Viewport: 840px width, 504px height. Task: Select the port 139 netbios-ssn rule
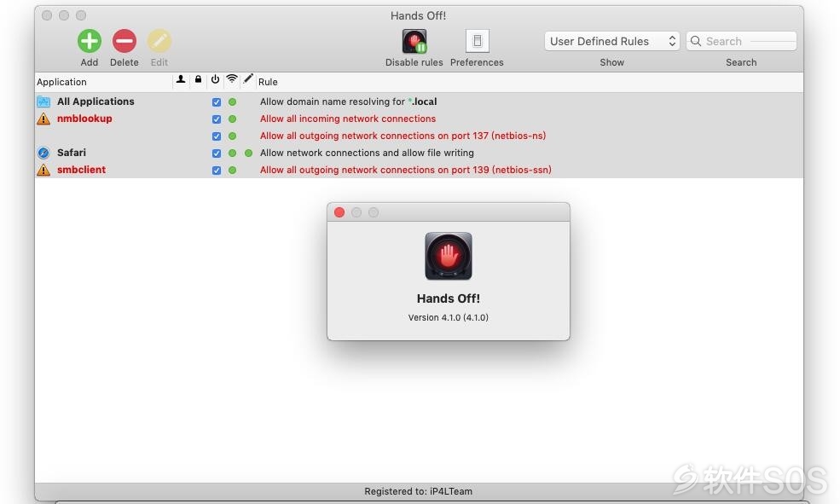(x=406, y=170)
